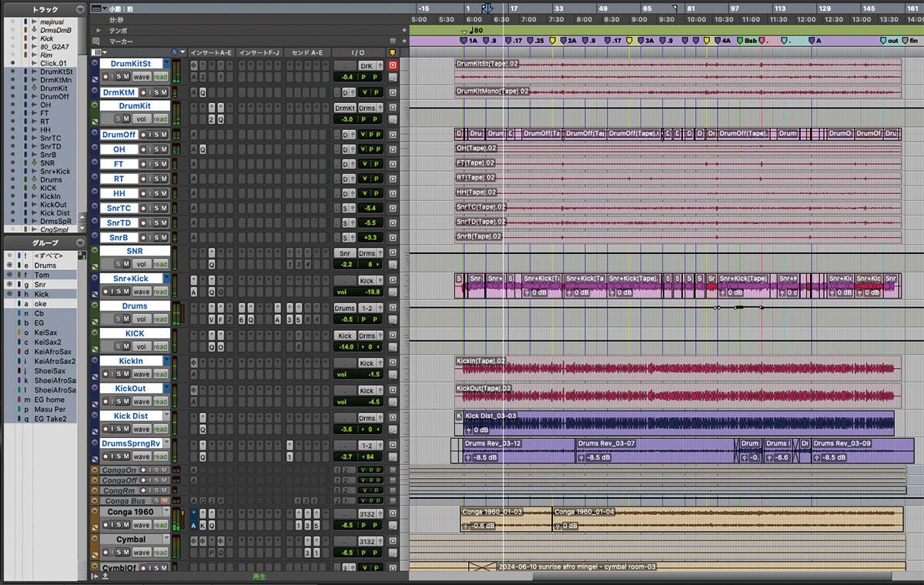Click the DrmKt input selector on DrumKit track
This screenshot has width=924, height=585.
pos(345,109)
